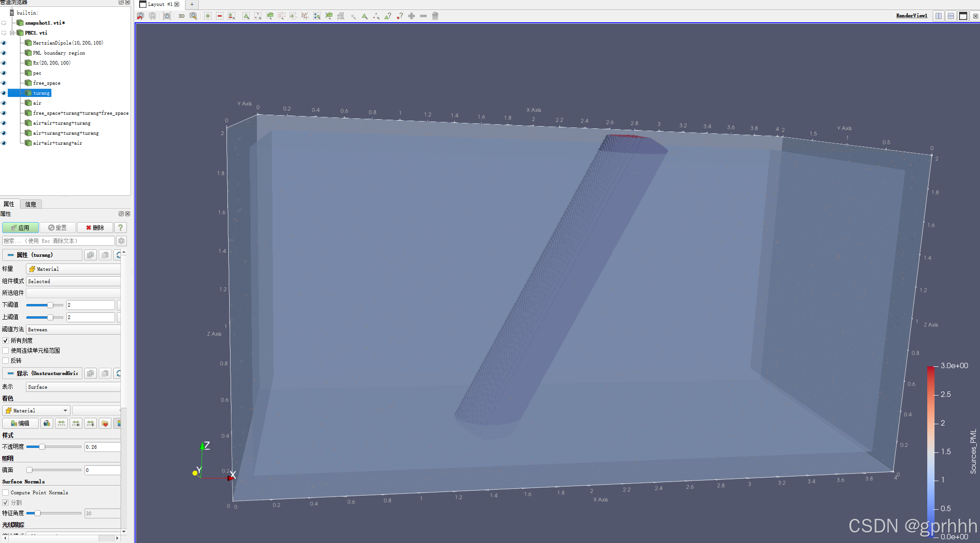
Task: Enable the 反转 invert checkbox
Action: [x=5, y=360]
